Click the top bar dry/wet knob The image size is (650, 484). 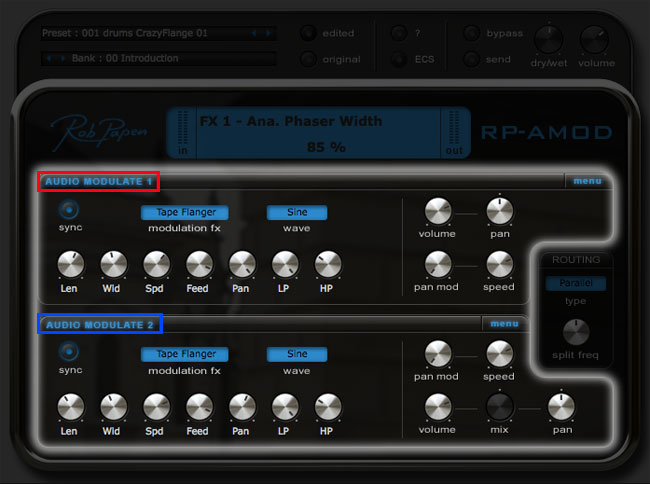point(548,40)
